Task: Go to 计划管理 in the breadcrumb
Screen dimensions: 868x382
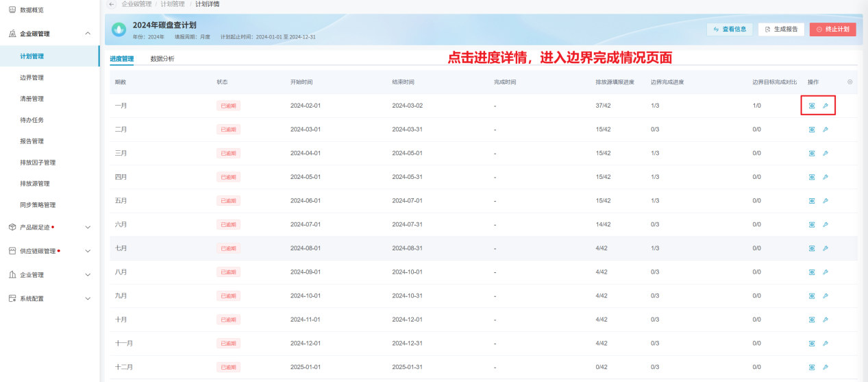Action: [173, 4]
